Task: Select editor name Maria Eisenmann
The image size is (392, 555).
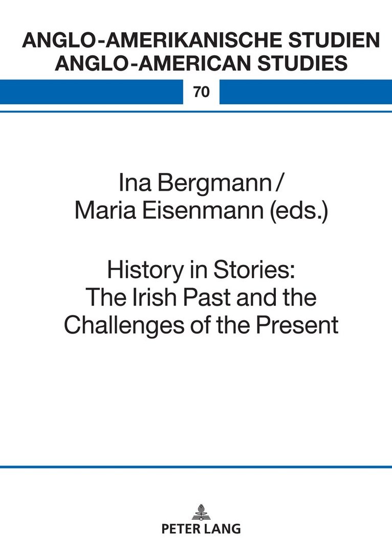Action: (x=165, y=211)
